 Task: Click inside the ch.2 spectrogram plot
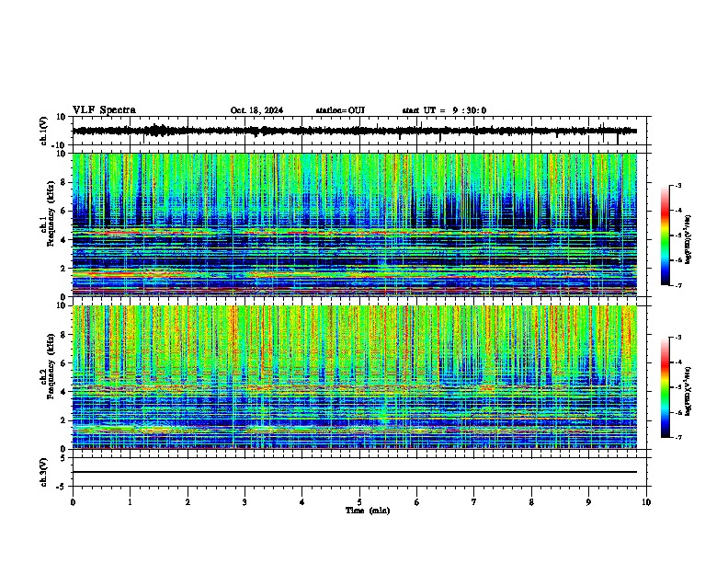pyautogui.click(x=354, y=377)
